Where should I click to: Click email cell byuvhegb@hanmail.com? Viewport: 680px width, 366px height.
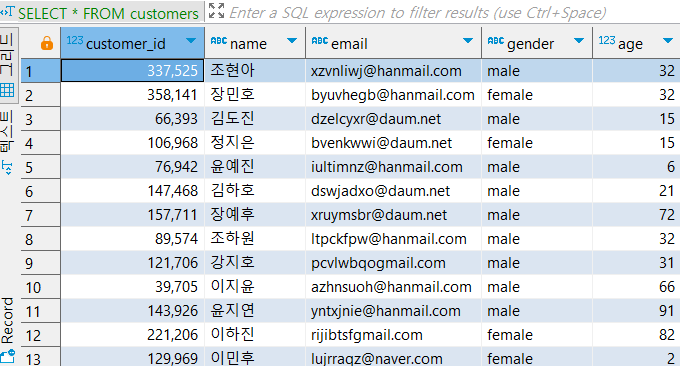(393, 95)
